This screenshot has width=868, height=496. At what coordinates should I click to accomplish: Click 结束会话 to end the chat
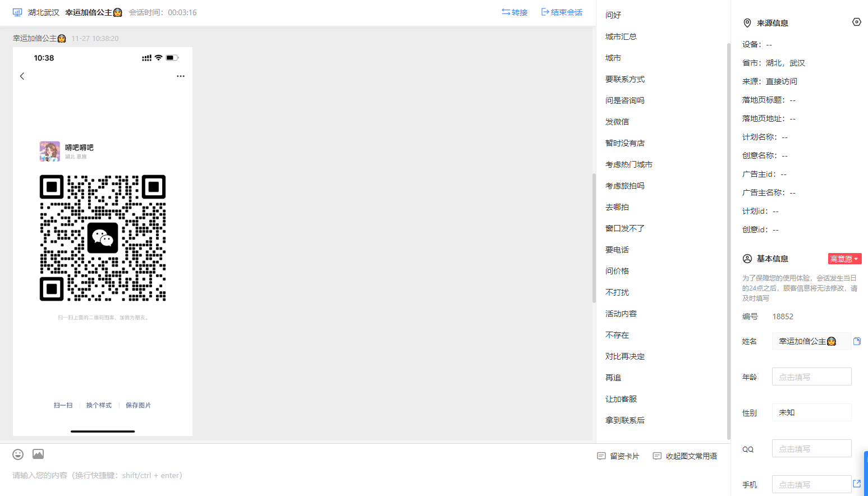tap(562, 12)
